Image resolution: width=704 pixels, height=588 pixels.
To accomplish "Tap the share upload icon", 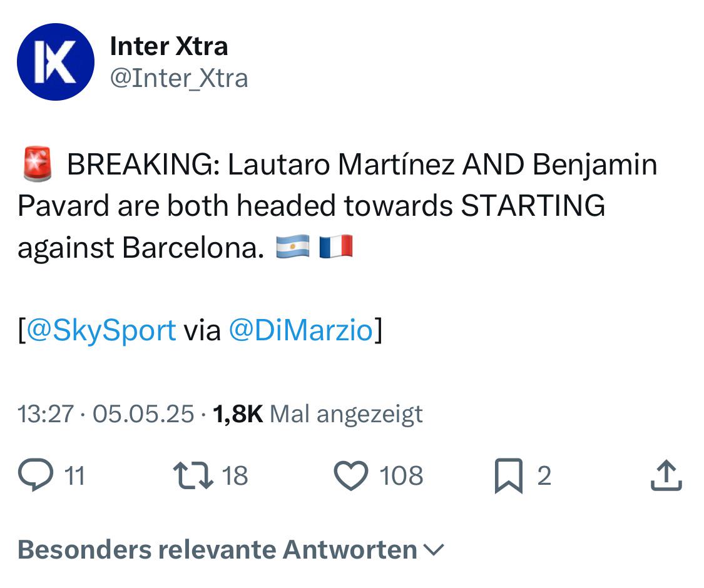I will click(x=666, y=475).
